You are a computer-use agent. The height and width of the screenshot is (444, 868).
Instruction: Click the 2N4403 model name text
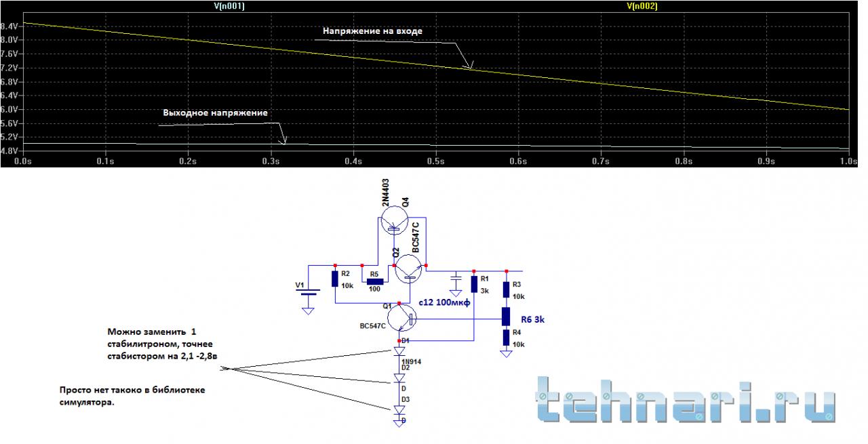coord(385,193)
